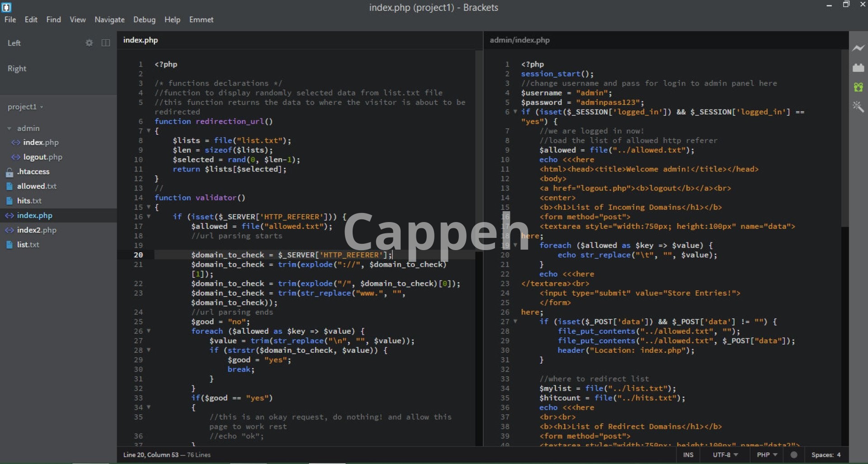Open the Navigate menu

point(109,20)
